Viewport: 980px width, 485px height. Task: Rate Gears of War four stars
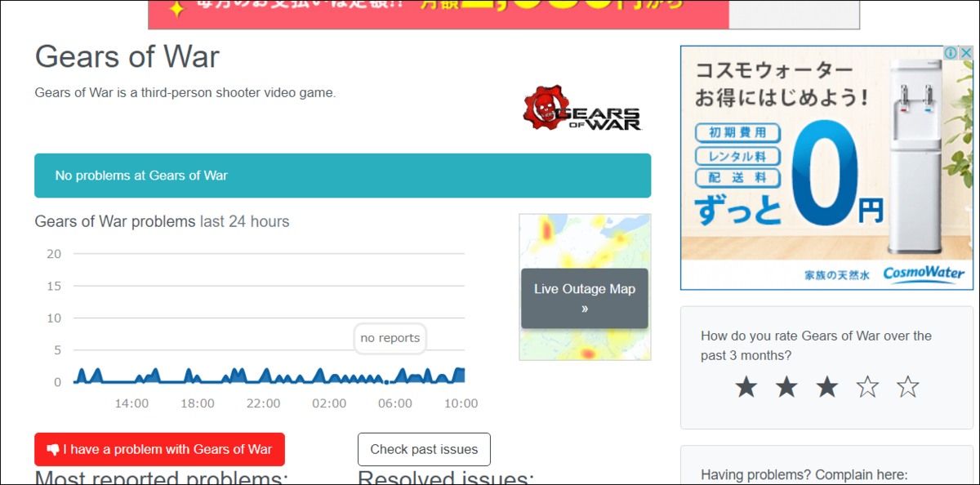coord(867,386)
